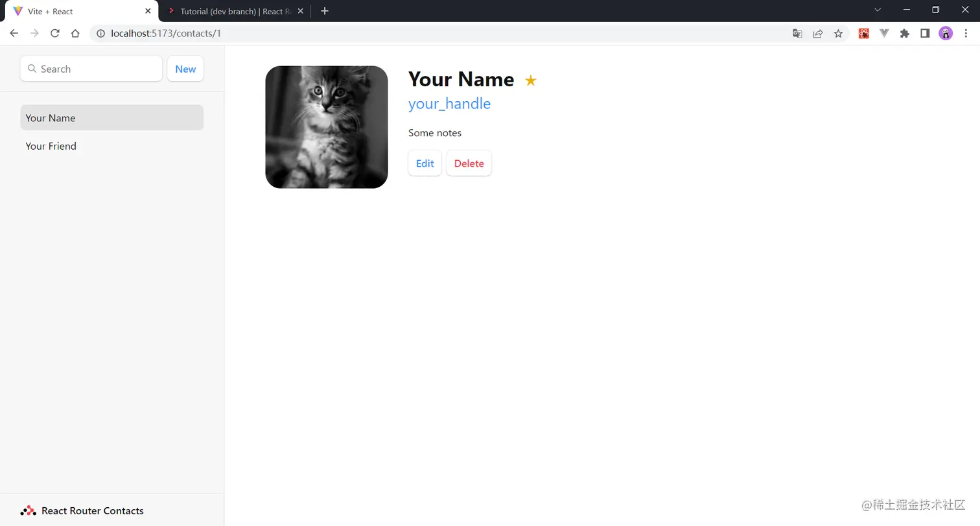Open Chrome's side panel icon
The image size is (980, 526).
[x=925, y=33]
